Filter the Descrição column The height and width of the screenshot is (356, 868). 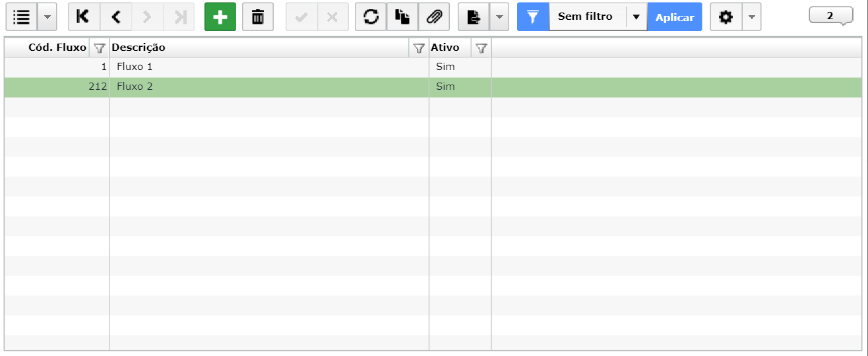coord(418,48)
